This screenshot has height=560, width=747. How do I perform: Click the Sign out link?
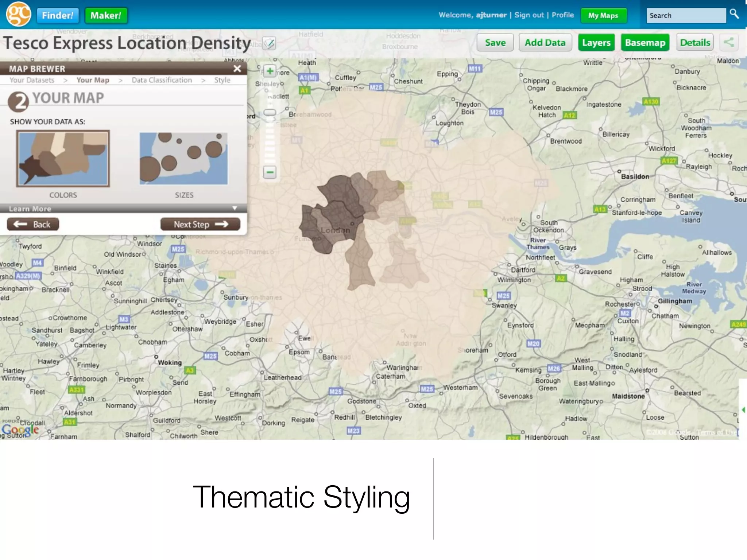529,15
